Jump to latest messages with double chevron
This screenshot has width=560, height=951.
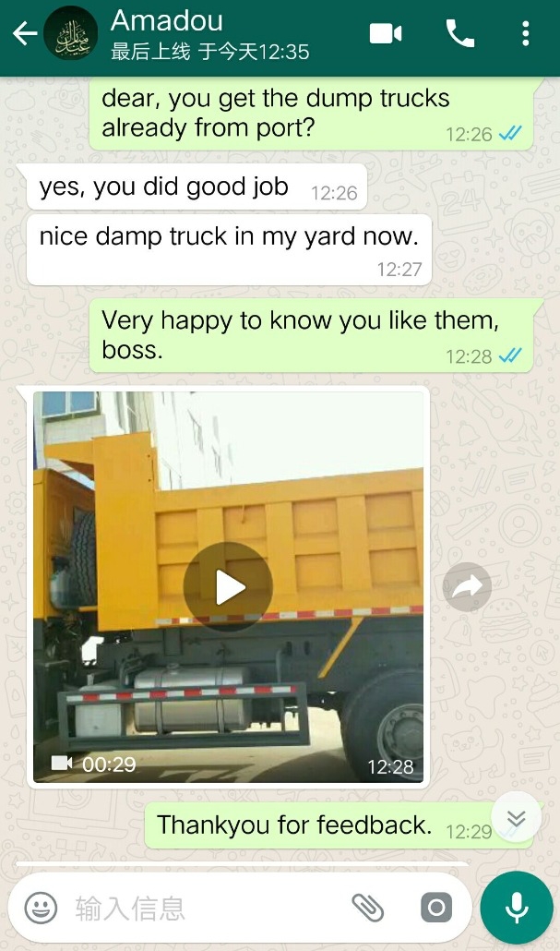point(516,819)
